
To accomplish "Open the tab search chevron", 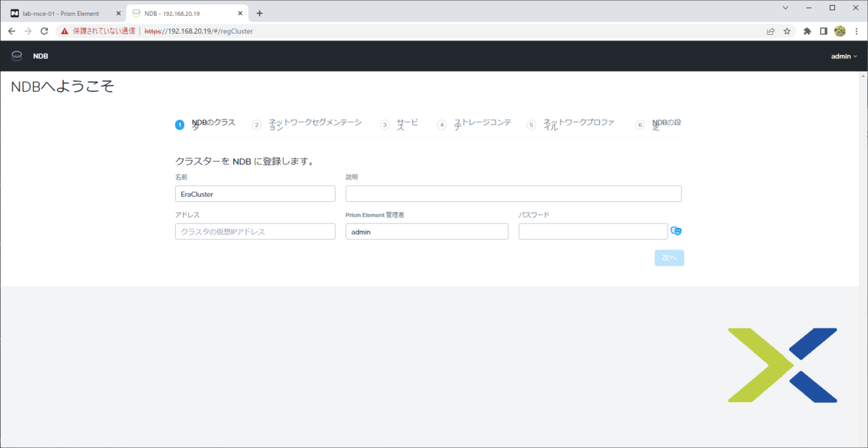I will tap(786, 7).
